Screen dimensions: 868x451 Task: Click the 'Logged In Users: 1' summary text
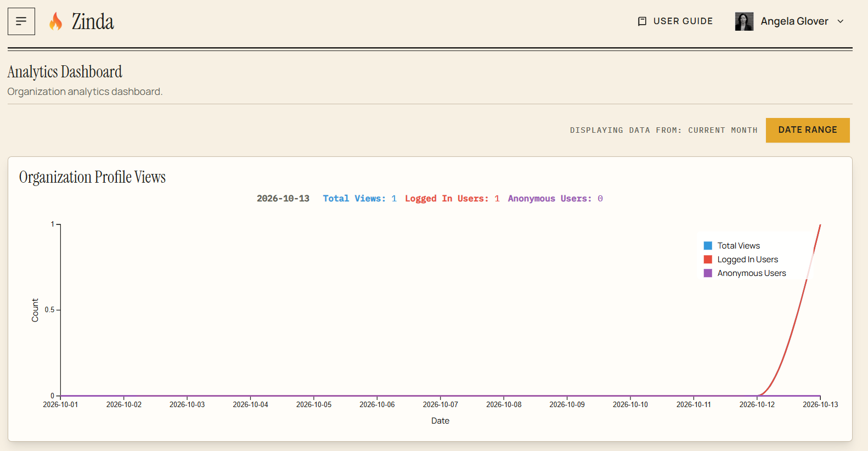tap(452, 199)
